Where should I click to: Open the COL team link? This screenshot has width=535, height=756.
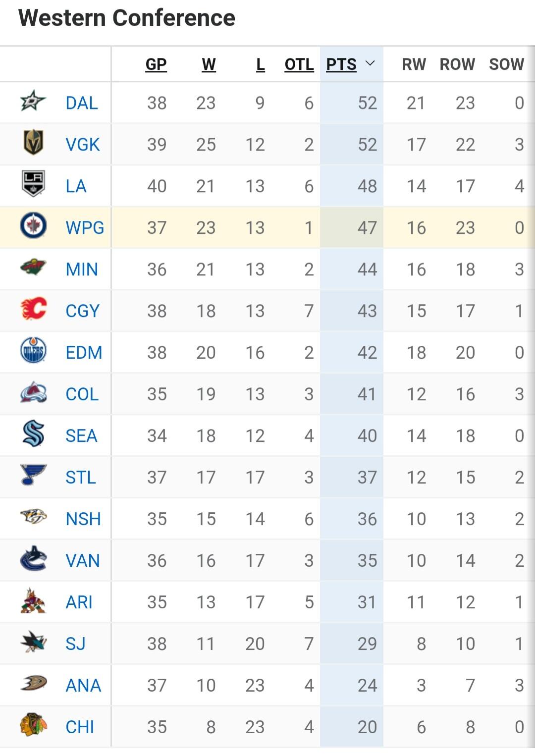pyautogui.click(x=82, y=394)
